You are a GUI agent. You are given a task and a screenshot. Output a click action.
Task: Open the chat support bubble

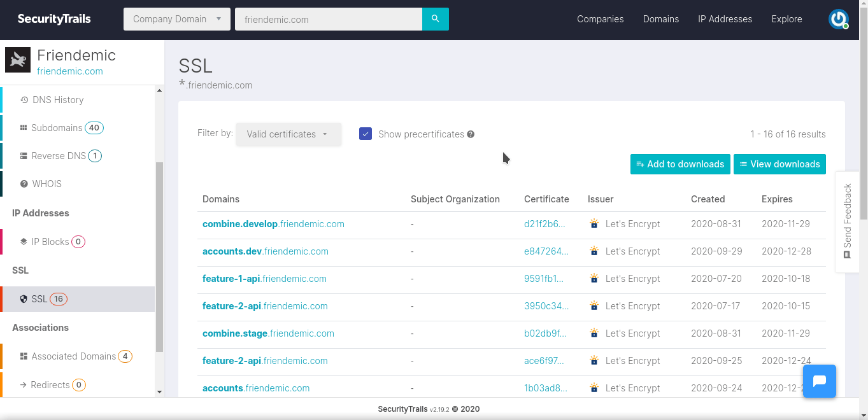point(820,381)
